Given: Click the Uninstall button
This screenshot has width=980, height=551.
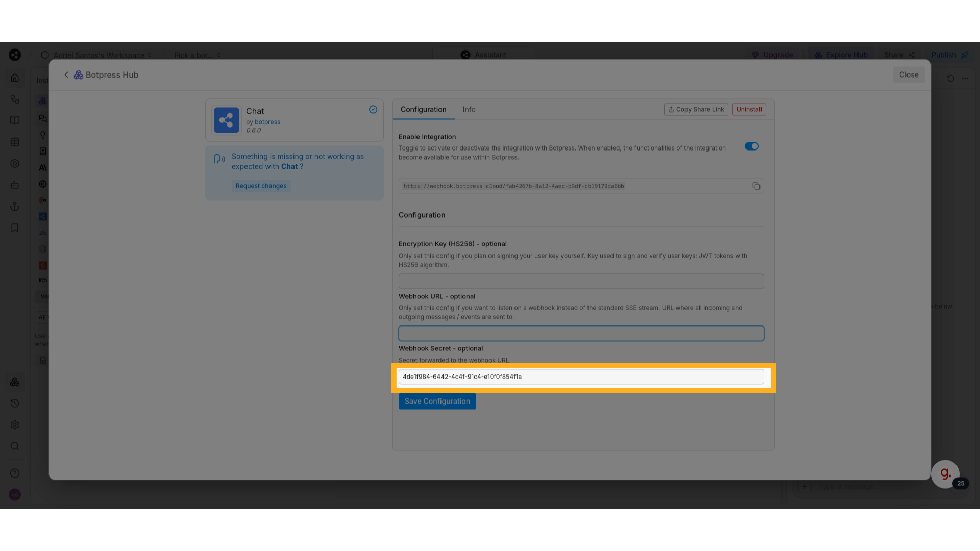Looking at the screenshot, I should [x=749, y=109].
